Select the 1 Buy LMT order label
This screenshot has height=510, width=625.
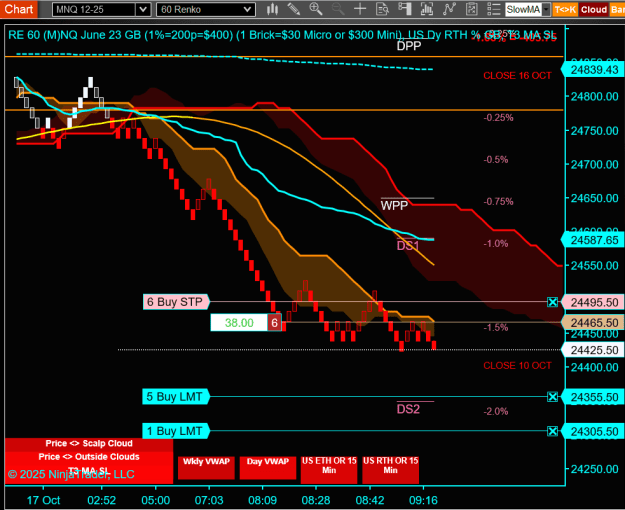click(x=175, y=431)
